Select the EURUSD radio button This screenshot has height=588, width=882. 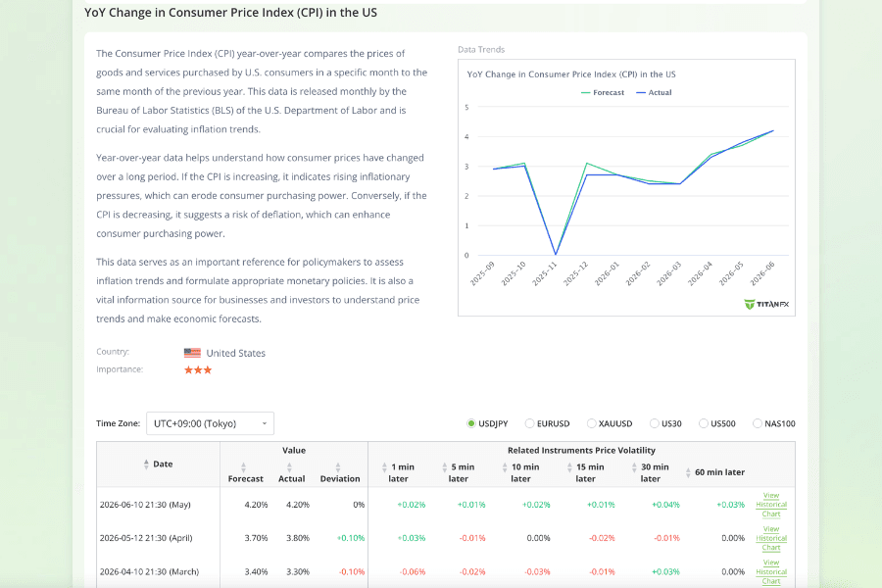point(529,423)
